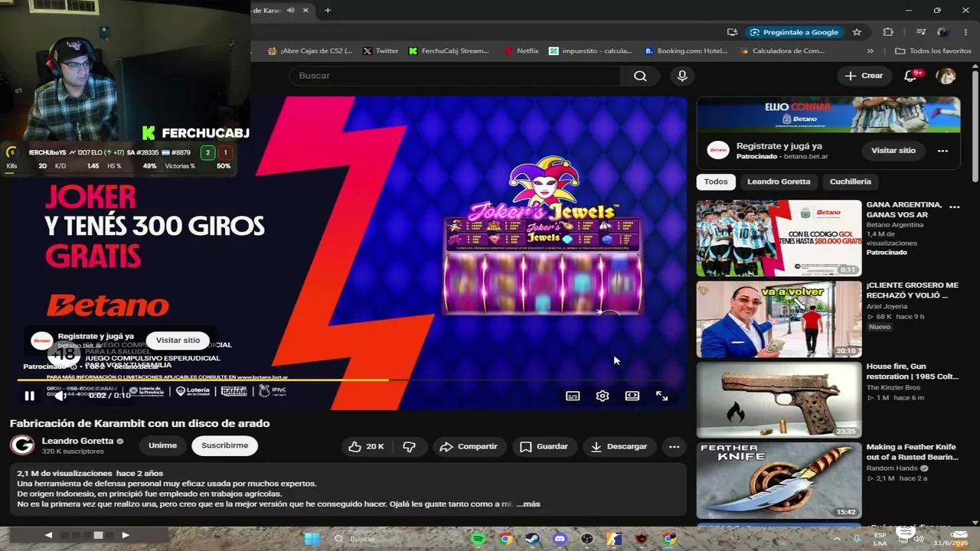Subscribe with the Suscribirme button
Viewport: 980px width, 551px height.
tap(224, 445)
